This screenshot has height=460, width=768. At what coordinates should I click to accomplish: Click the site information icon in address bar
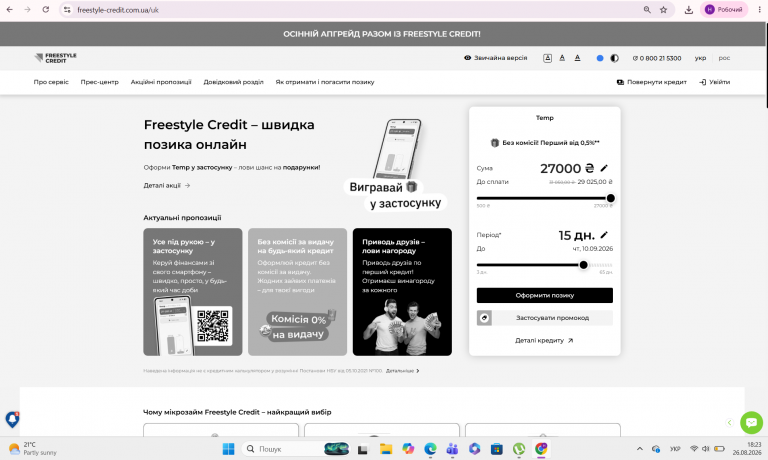click(x=67, y=10)
